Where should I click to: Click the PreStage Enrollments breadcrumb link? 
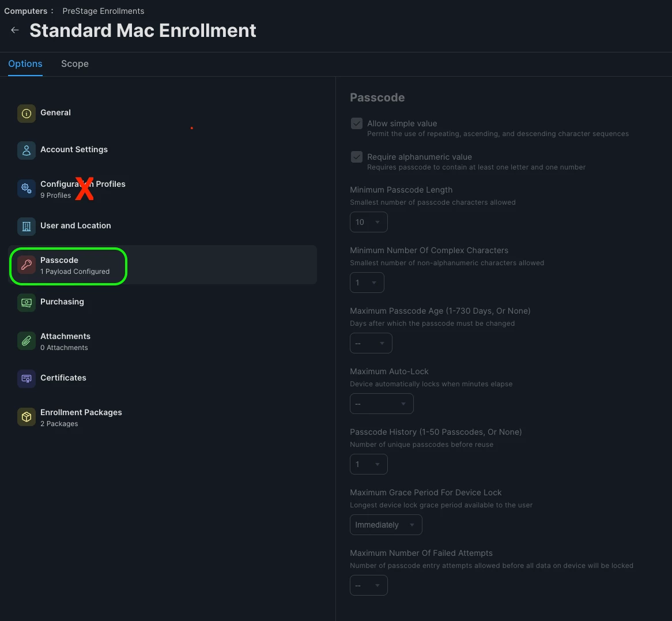pos(103,11)
